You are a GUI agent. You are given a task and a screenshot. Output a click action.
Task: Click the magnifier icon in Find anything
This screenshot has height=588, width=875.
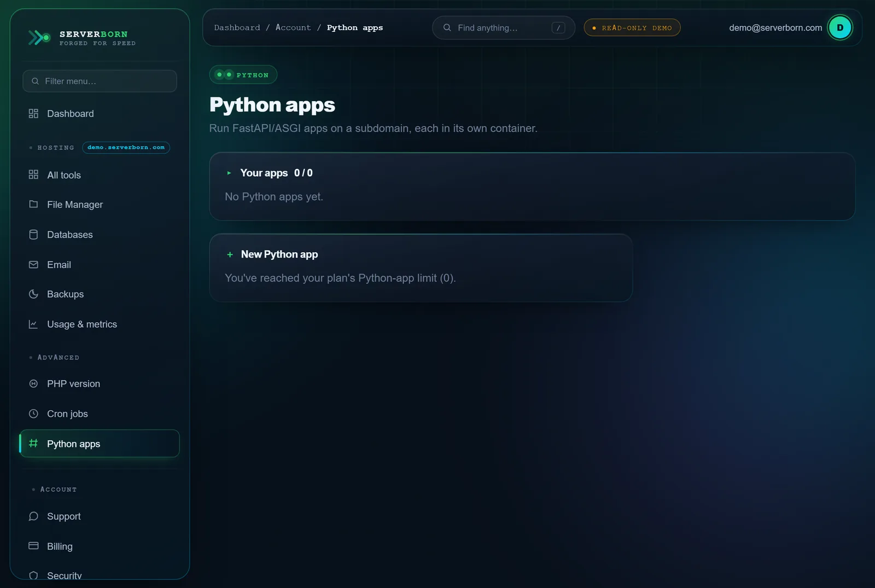[x=447, y=27]
